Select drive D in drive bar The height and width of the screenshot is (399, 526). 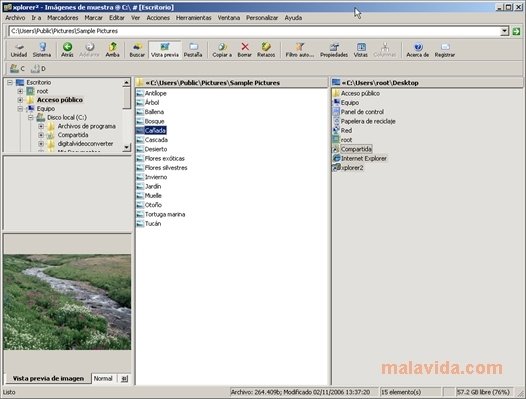(x=38, y=68)
